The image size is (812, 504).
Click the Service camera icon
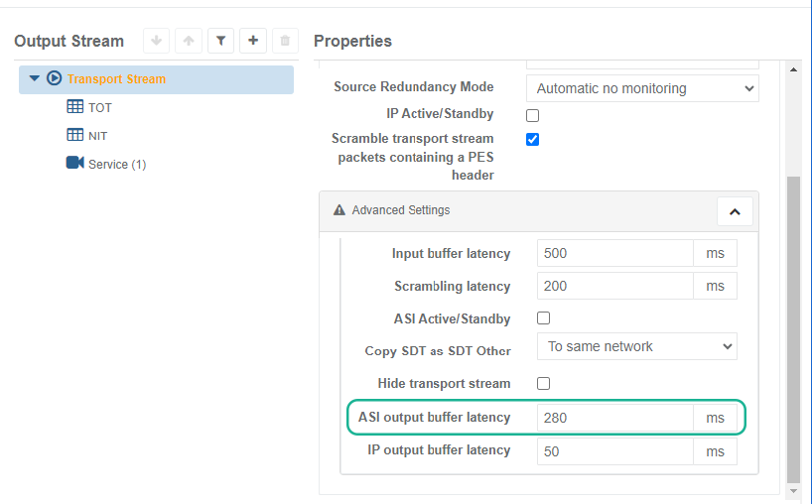[75, 163]
